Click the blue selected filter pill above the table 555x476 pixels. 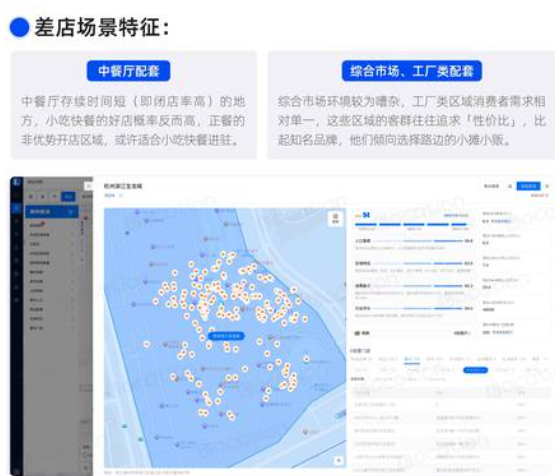click(x=475, y=370)
